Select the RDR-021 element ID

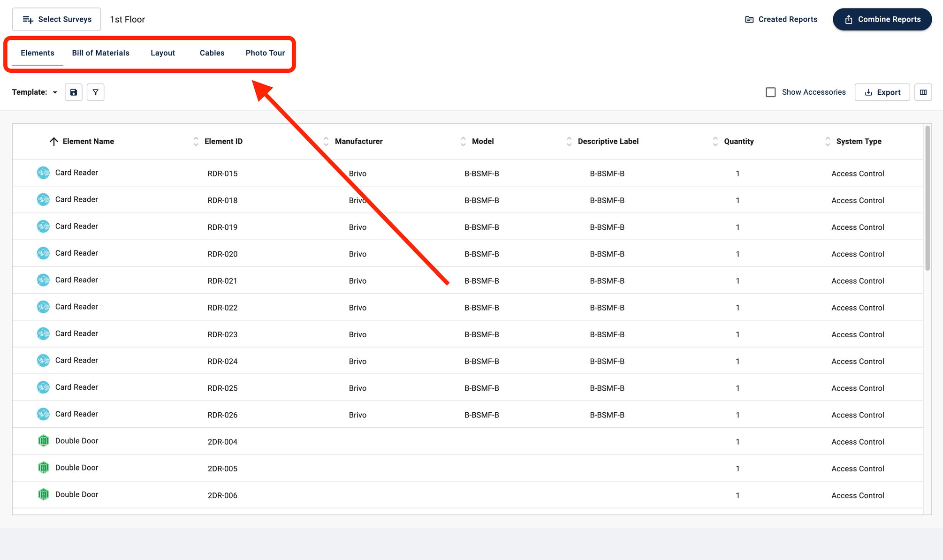(222, 281)
